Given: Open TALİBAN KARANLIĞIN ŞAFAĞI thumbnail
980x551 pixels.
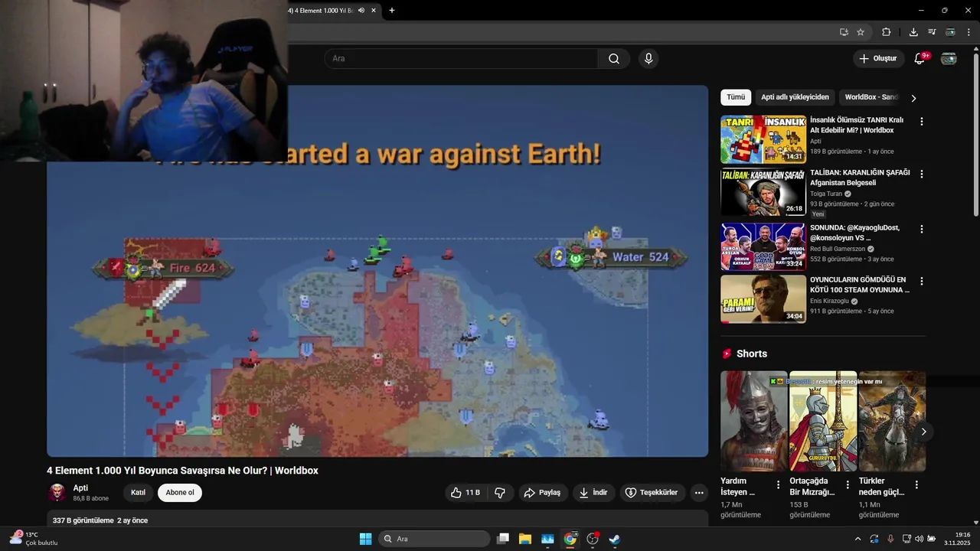Looking at the screenshot, I should tap(763, 193).
